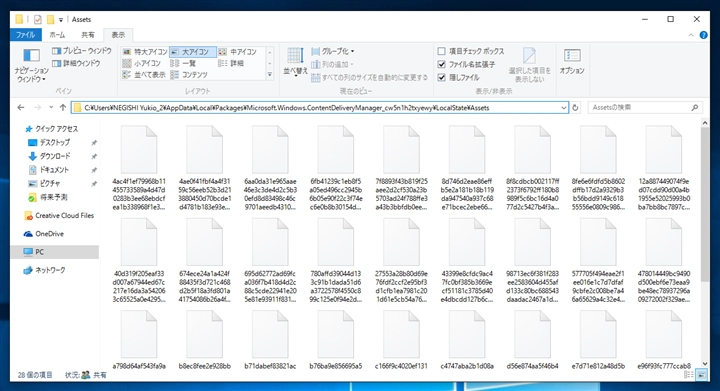
Task: Select file starting 4ac4f1ef79968b11
Action: point(139,168)
